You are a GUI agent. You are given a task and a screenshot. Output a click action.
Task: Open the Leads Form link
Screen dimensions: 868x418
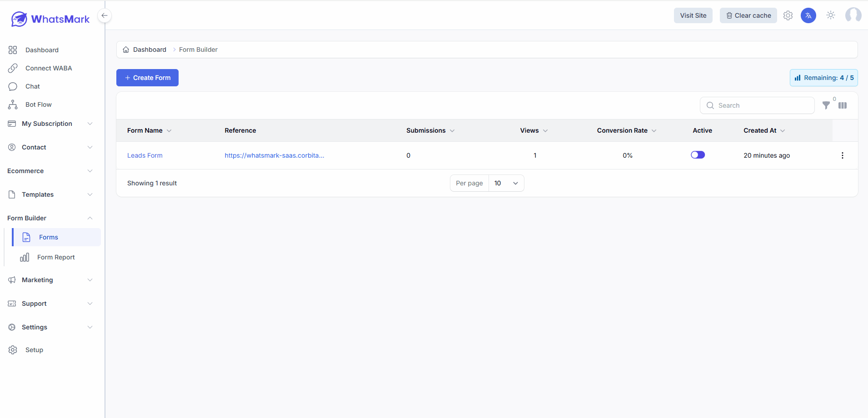coord(145,155)
